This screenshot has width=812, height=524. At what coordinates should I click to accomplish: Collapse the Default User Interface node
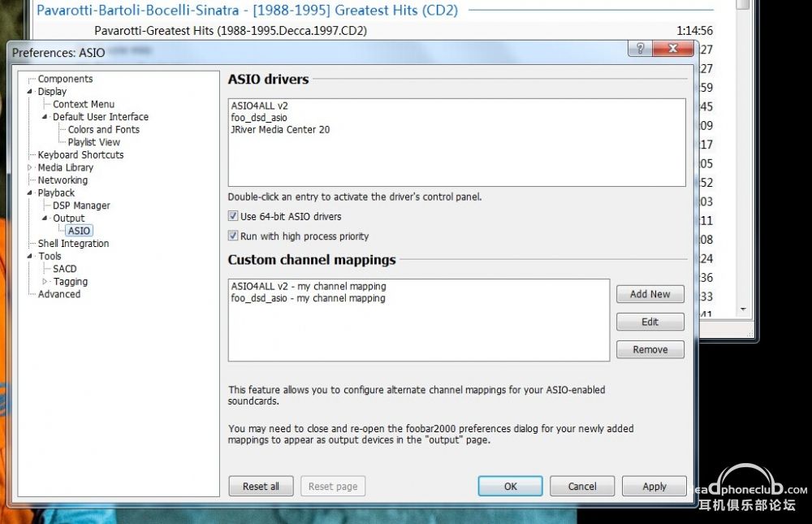tap(45, 117)
